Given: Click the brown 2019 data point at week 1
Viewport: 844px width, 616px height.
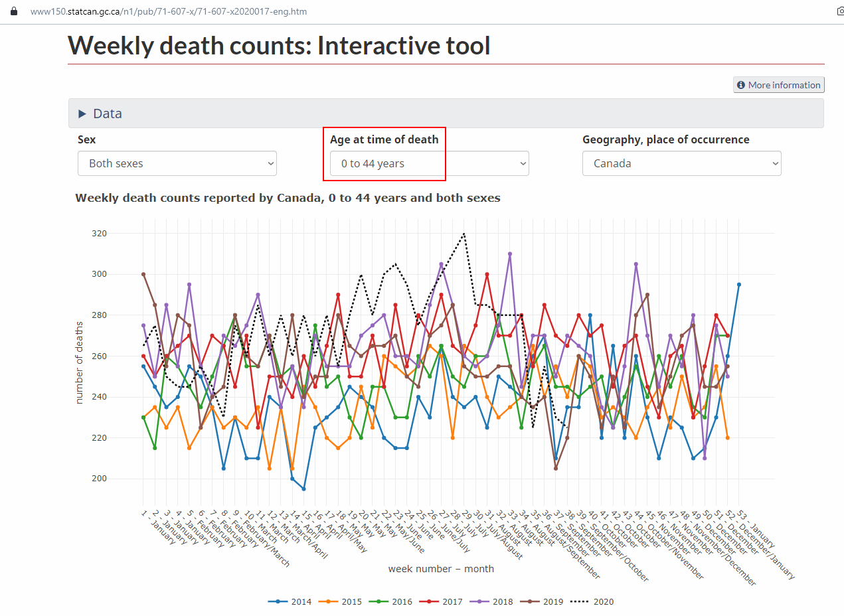Looking at the screenshot, I should point(143,274).
